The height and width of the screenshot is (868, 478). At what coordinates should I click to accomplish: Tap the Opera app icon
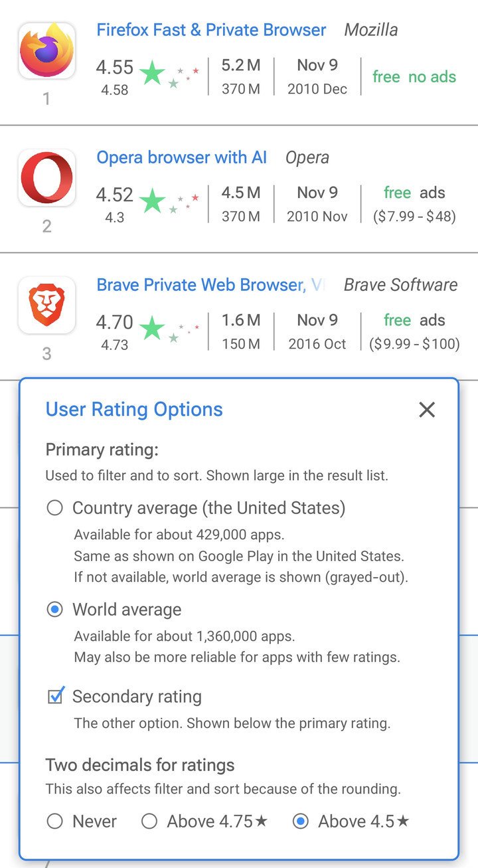coord(46,178)
